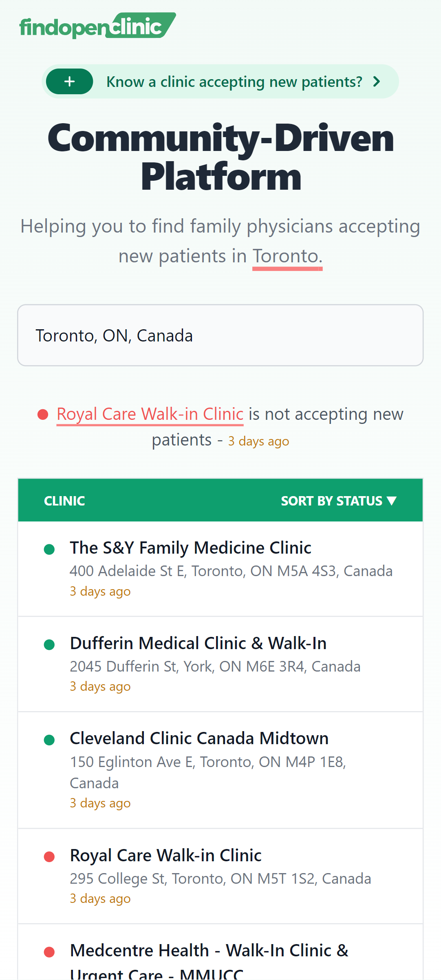Image resolution: width=441 pixels, height=980 pixels.
Task: Click the green plus icon button
Action: 70,82
